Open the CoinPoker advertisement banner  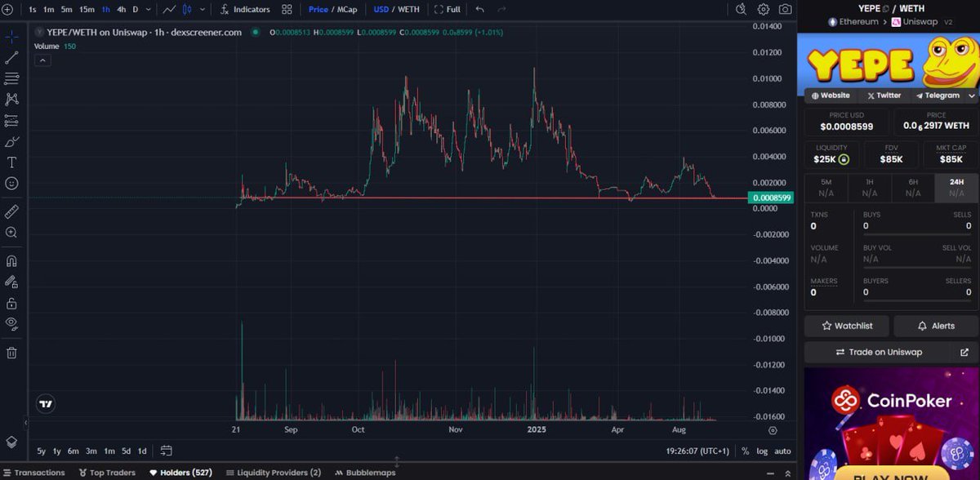click(891, 424)
